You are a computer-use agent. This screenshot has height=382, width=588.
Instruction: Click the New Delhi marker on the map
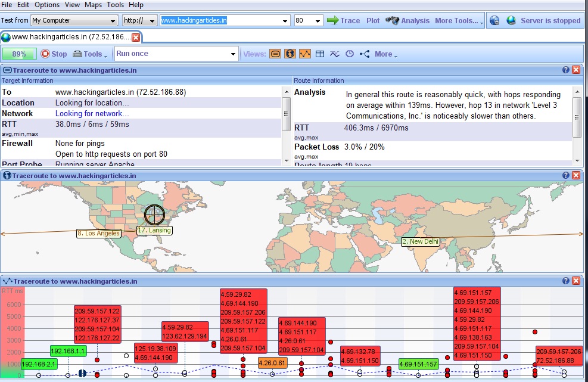(x=419, y=242)
